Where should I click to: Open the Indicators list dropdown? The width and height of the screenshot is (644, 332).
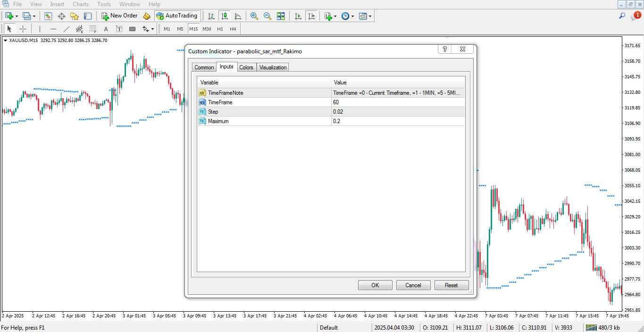tap(330, 16)
